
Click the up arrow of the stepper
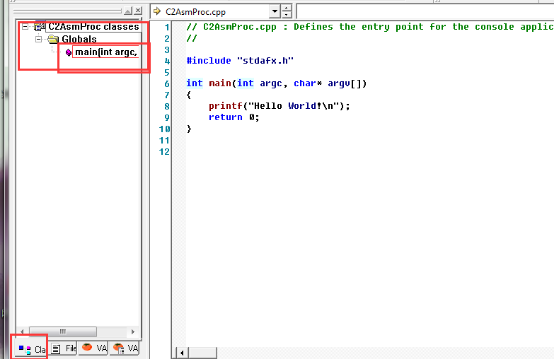pyautogui.click(x=287, y=8)
